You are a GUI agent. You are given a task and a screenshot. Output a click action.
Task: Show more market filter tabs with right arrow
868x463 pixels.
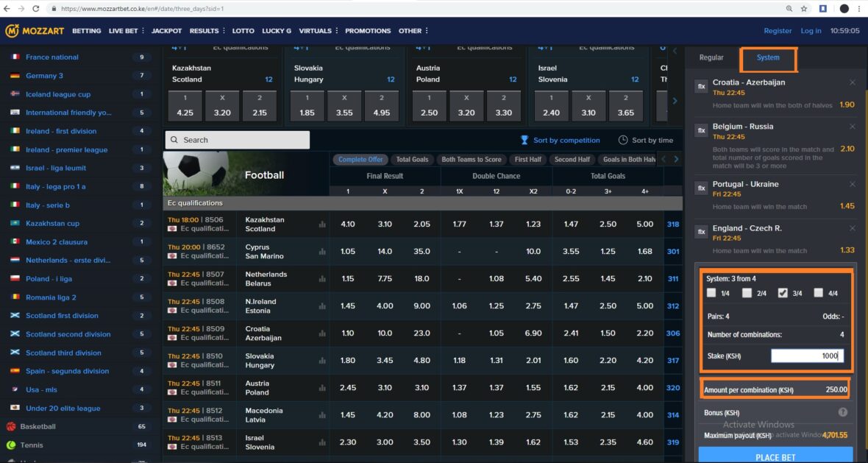tap(676, 160)
